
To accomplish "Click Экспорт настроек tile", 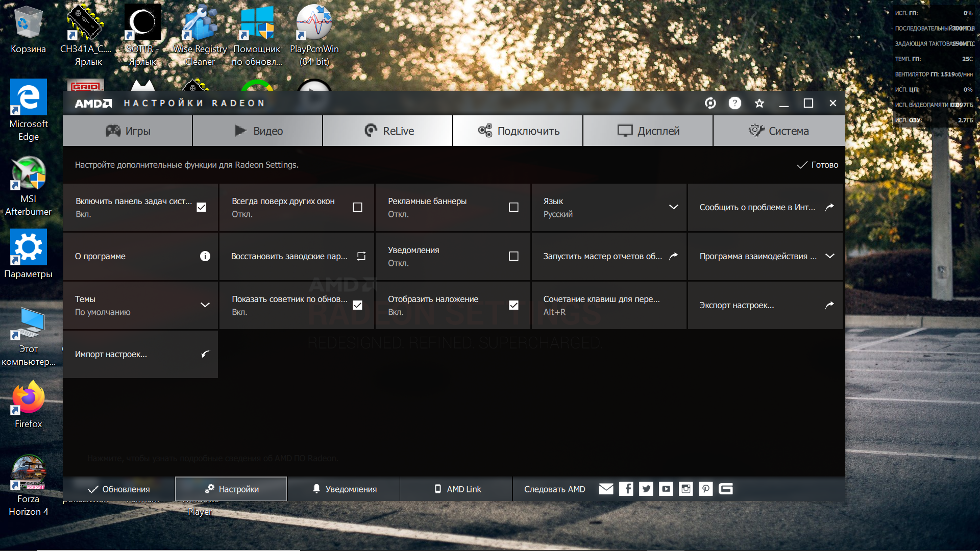I will pos(765,305).
